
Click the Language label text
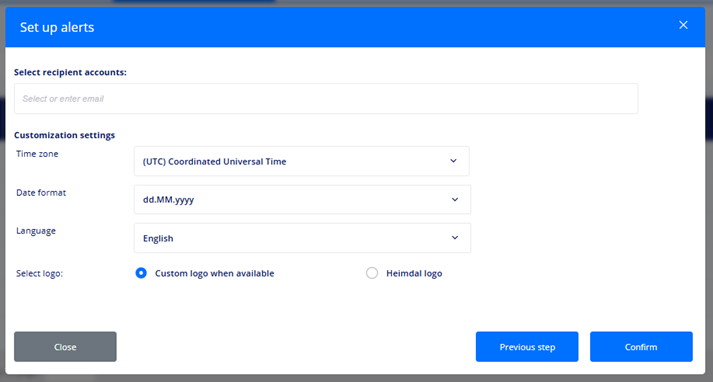tap(36, 231)
